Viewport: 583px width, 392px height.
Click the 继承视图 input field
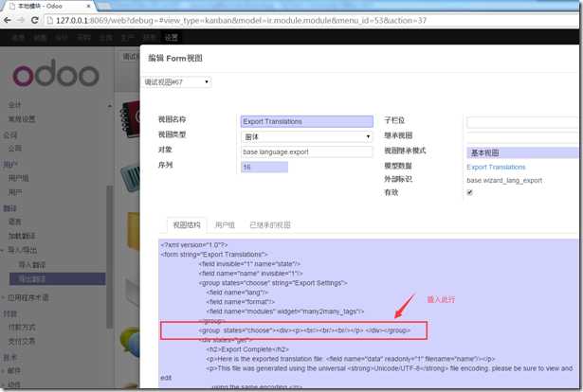point(522,137)
